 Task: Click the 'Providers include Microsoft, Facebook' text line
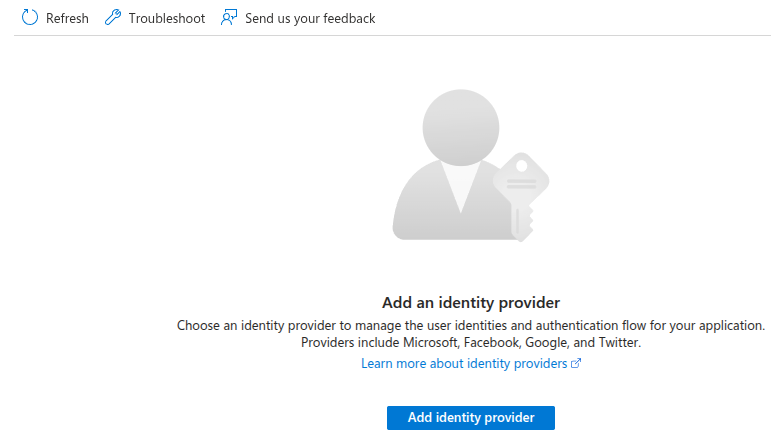coord(471,343)
